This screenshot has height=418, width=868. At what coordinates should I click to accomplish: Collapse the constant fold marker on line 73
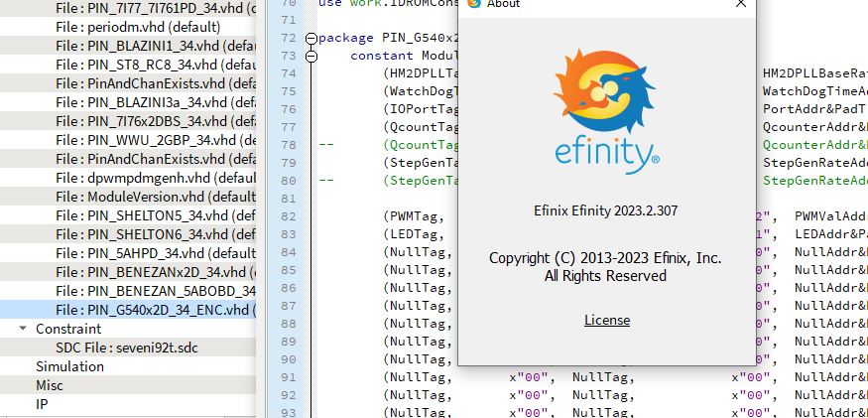click(311, 56)
